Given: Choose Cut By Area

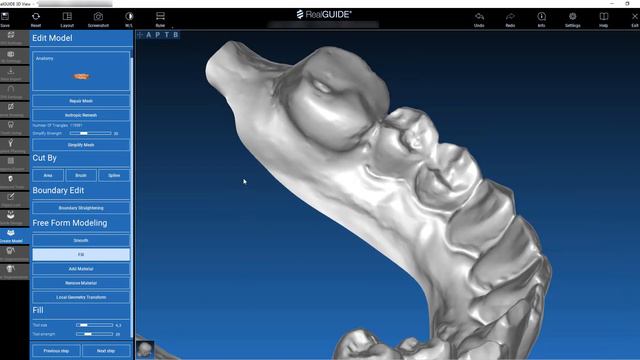Looking at the screenshot, I should [48, 176].
